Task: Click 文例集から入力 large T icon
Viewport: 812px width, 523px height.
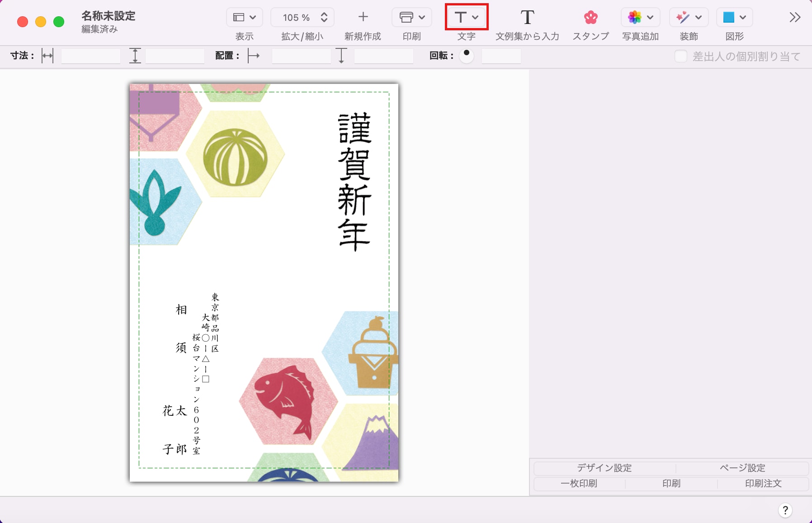Action: tap(527, 18)
